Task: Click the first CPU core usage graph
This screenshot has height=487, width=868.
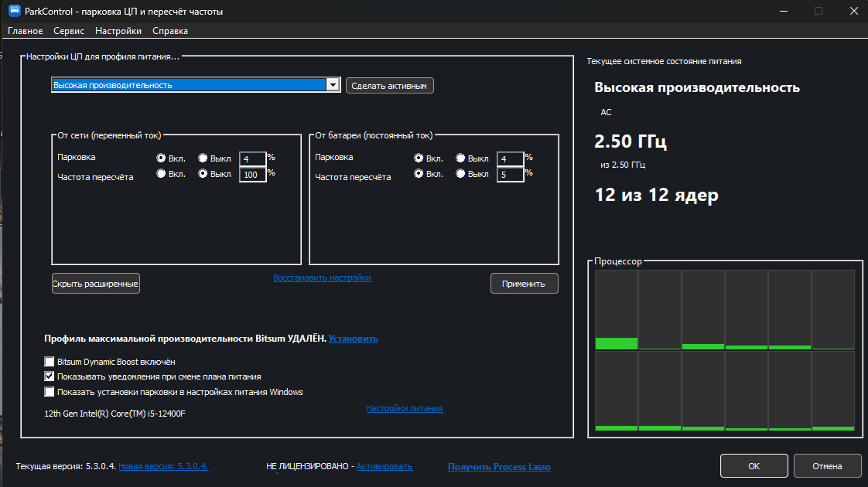Action: tap(616, 310)
